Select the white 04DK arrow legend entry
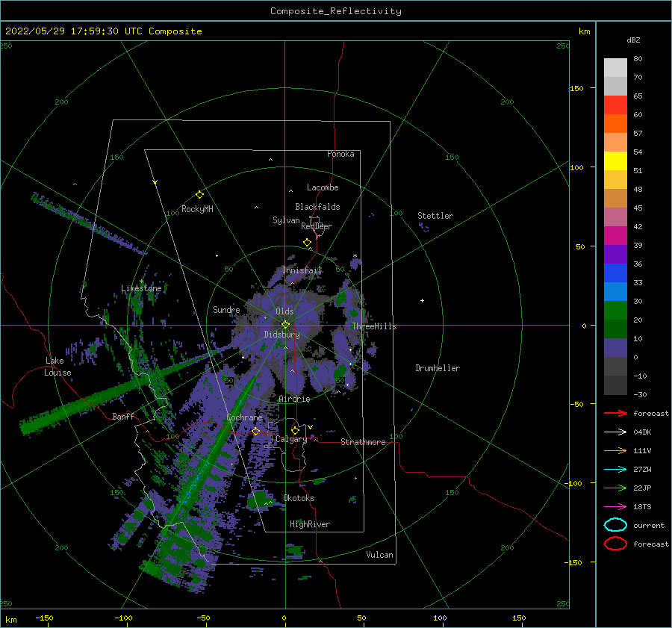The image size is (672, 628). 615,432
